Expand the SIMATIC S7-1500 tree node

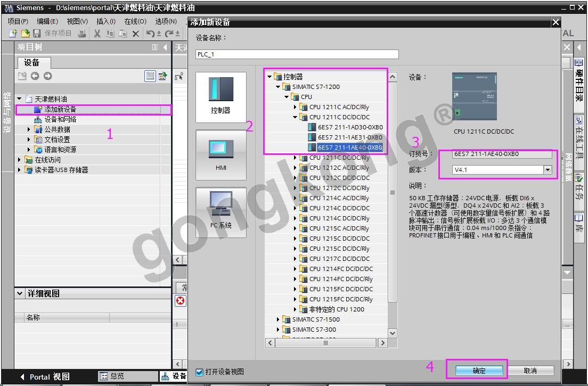point(278,319)
